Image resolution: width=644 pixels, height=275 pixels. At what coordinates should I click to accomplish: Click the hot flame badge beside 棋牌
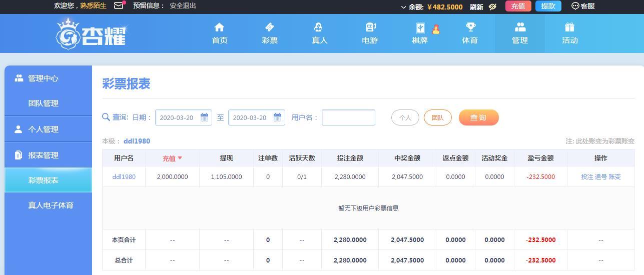(x=436, y=29)
